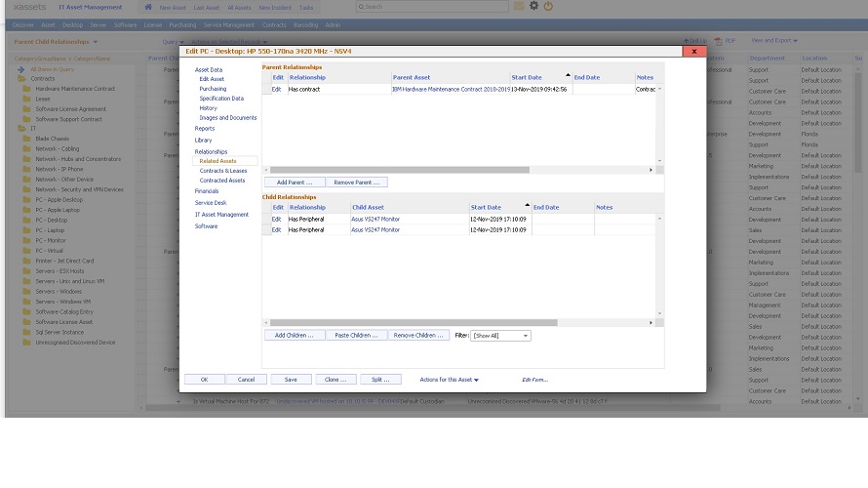868x488 pixels.
Task: Click the Edit Form link
Action: (x=534, y=379)
